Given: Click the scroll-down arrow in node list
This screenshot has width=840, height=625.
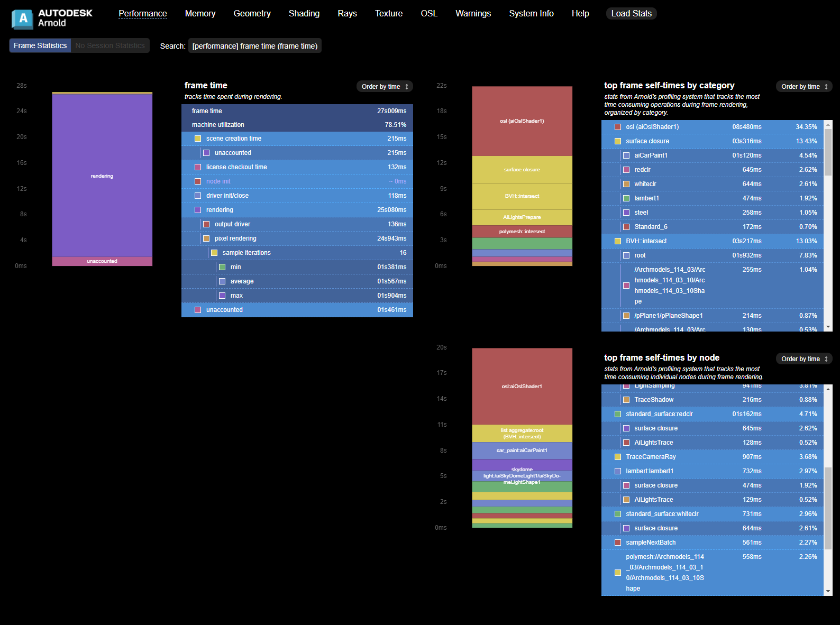Looking at the screenshot, I should 828,591.
